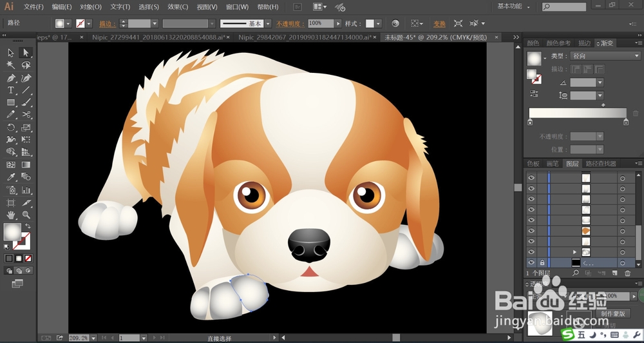Open the gradient angle dropdown

tap(600, 83)
